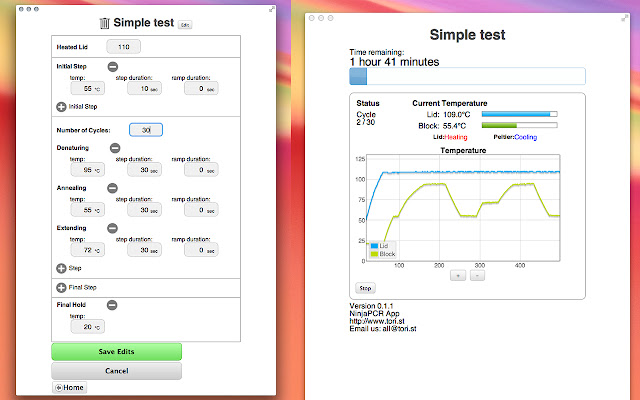
Task: Add an Initial Step with plus icon
Action: pyautogui.click(x=62, y=105)
